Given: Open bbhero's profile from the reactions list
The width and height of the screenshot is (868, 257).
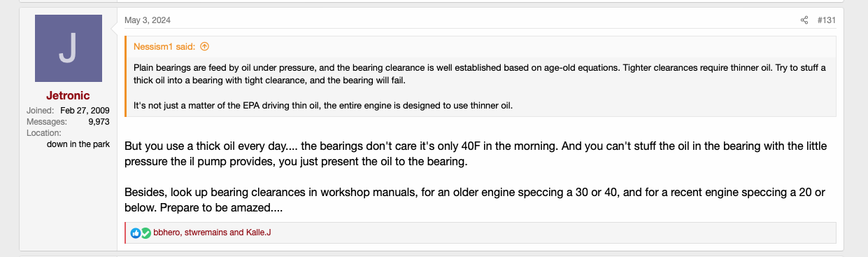Looking at the screenshot, I should [166, 232].
